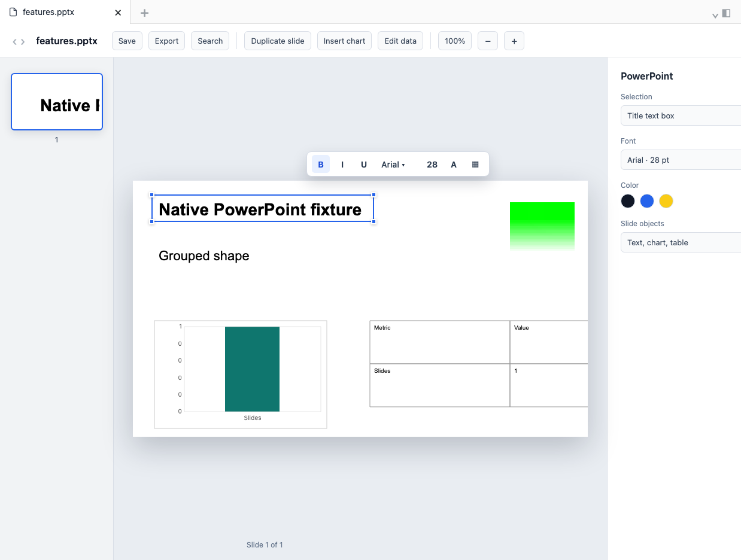Click the font size 28 control
Viewport: 741px width, 560px height.
[x=432, y=165]
